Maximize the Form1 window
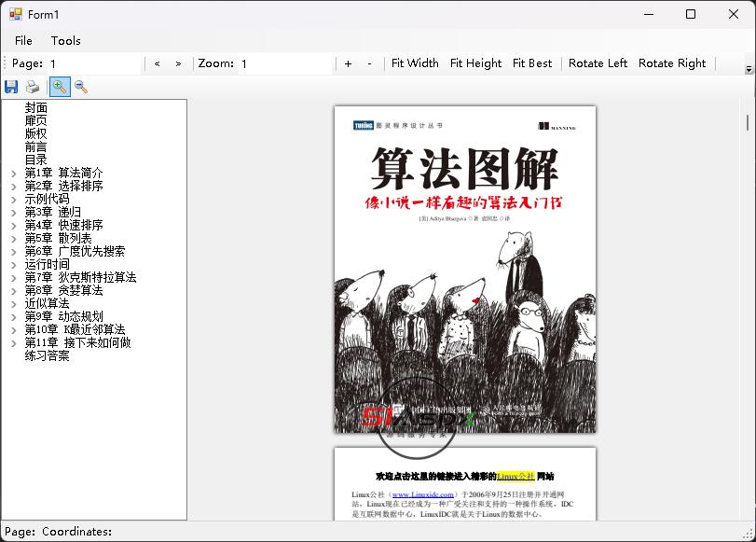756x542 pixels. [691, 14]
